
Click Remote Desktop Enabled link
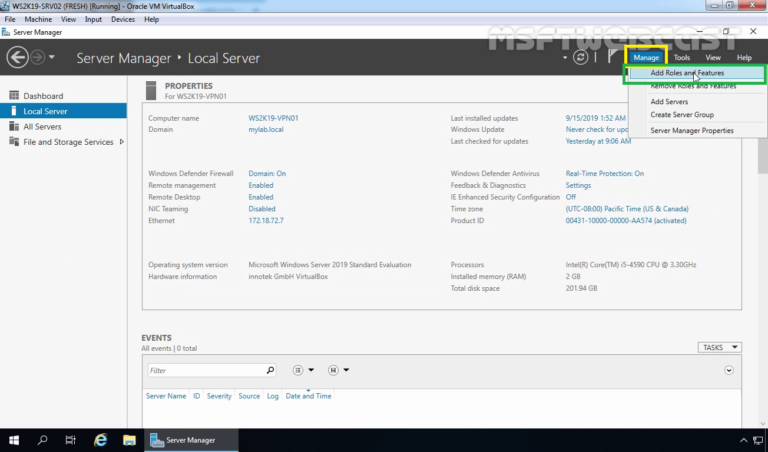tap(261, 197)
